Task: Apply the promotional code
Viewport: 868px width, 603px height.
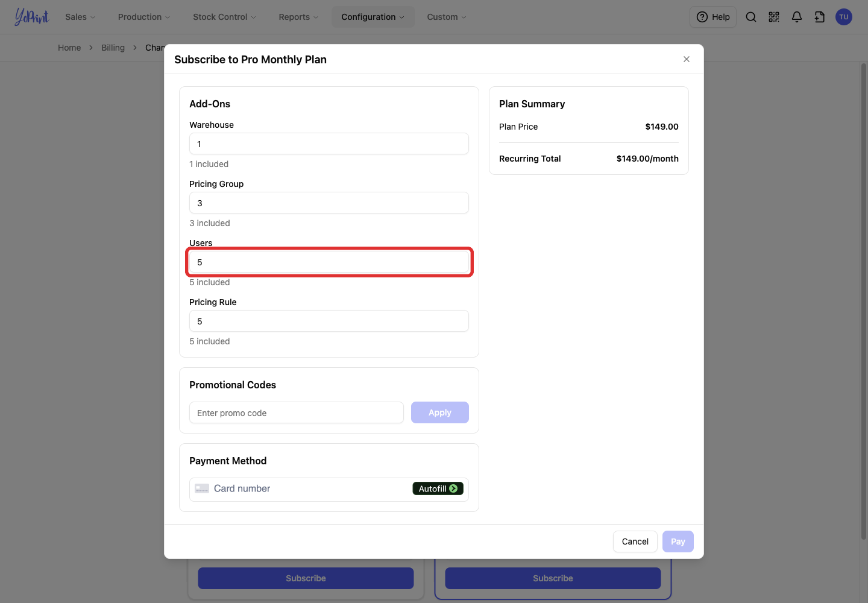Action: [x=440, y=412]
